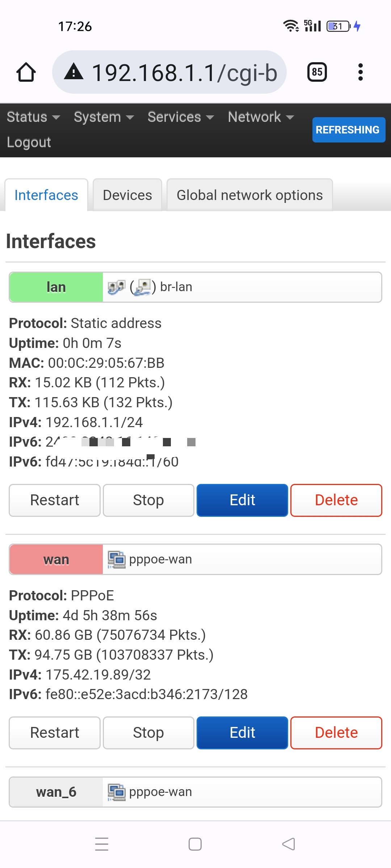This screenshot has width=391, height=868.
Task: Open the tab switcher showing 85
Action: 317,72
